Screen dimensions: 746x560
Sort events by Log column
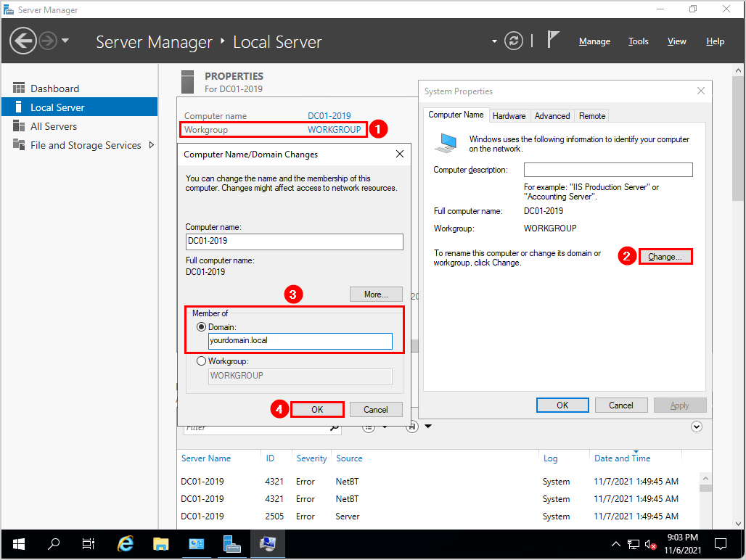click(x=551, y=458)
